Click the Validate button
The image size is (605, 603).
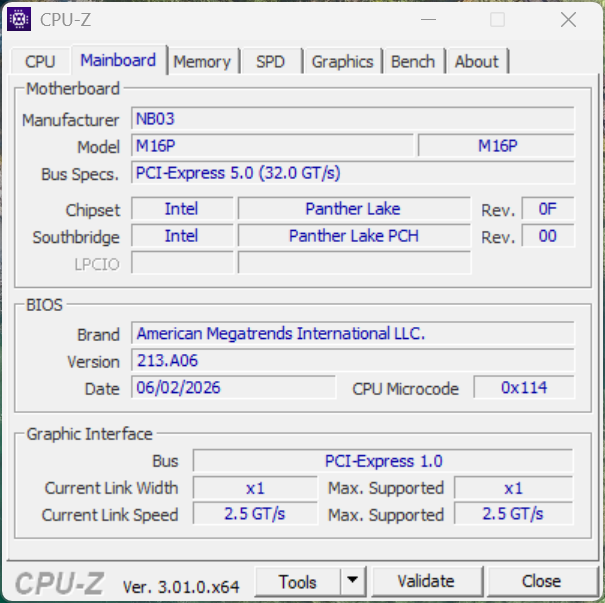[x=426, y=581]
